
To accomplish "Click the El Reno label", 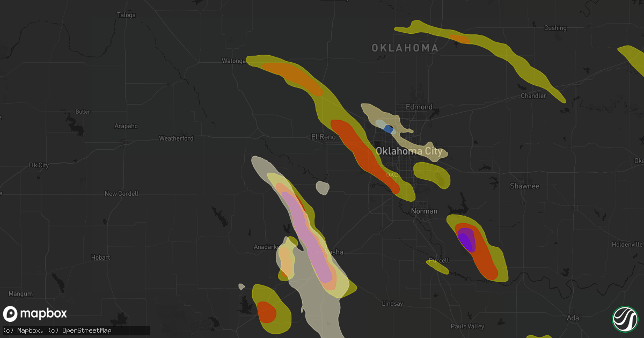I will (x=324, y=137).
